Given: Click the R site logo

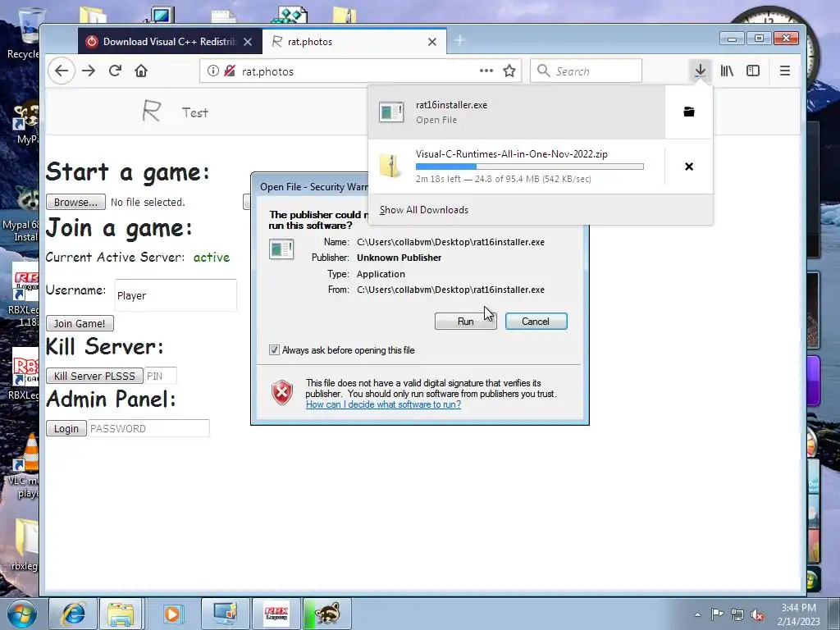Looking at the screenshot, I should point(152,112).
